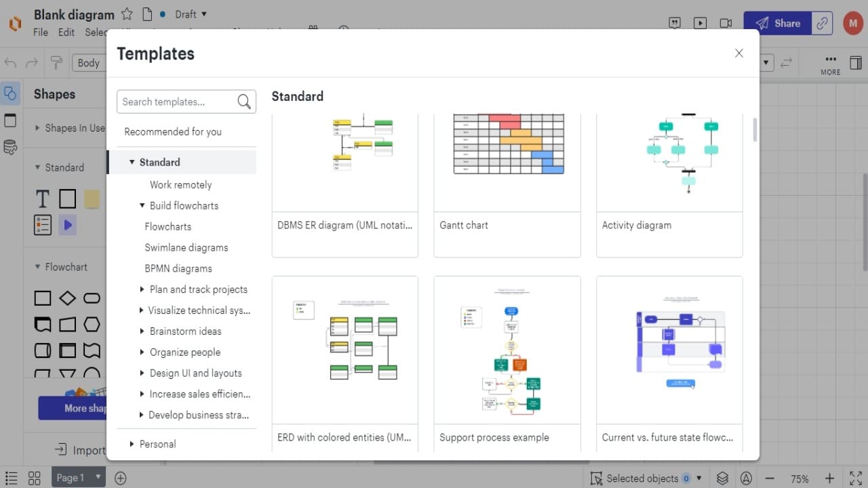Viewport: 868px width, 488px height.
Task: Copy shareable link icon next to Share
Action: [x=823, y=23]
